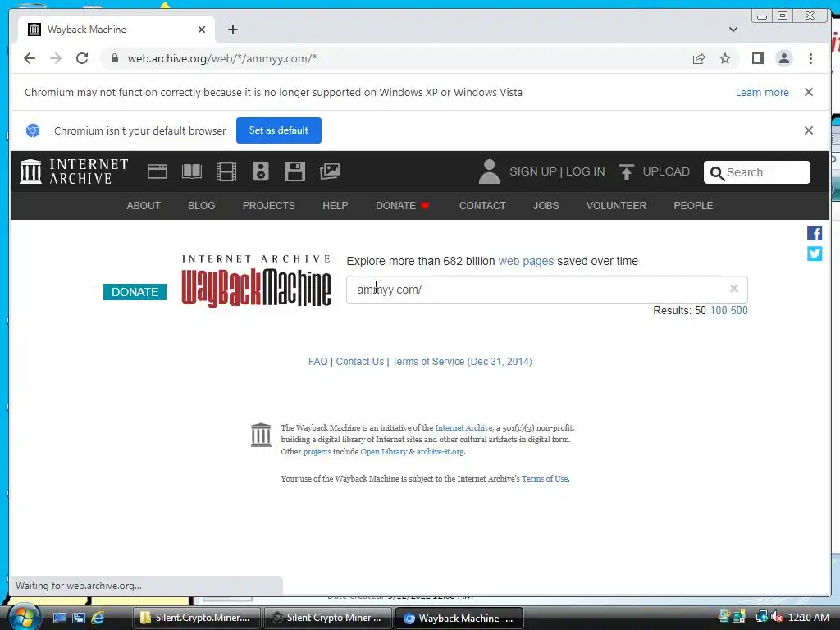Click the Internet Archive logo

[74, 171]
